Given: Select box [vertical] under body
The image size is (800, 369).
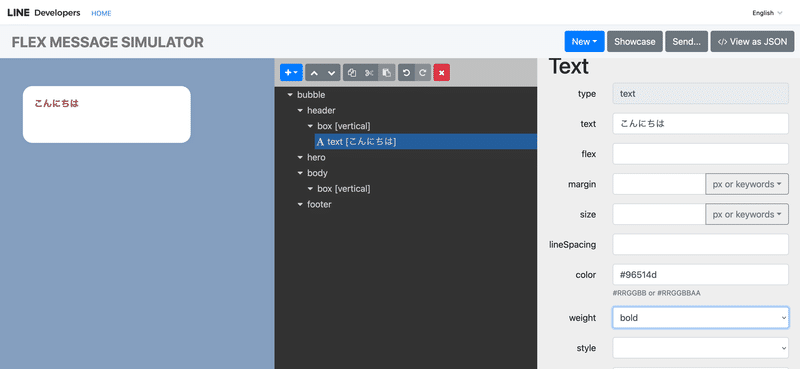Looking at the screenshot, I should point(343,189).
